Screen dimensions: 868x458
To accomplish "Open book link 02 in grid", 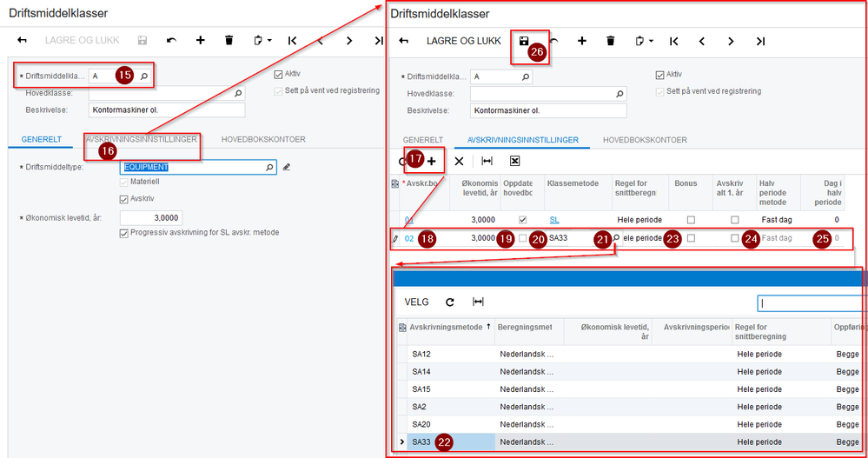I will point(409,238).
